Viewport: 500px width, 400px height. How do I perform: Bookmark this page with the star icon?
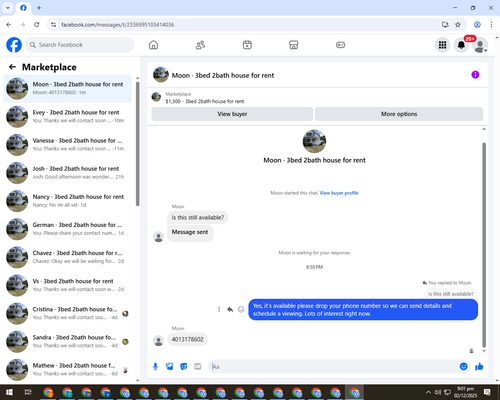point(458,25)
